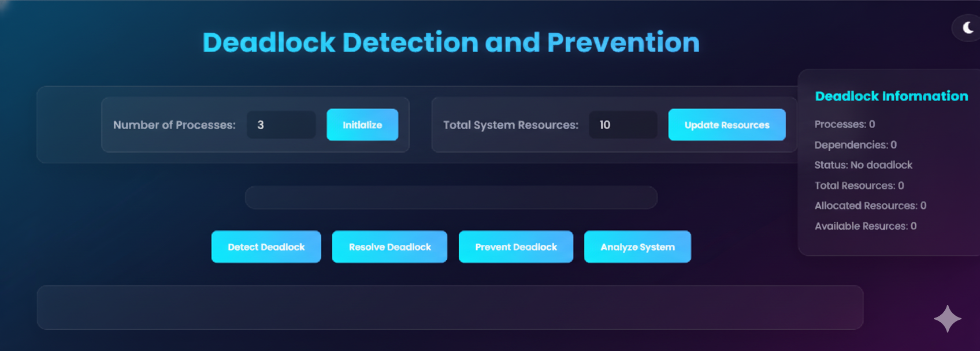Viewport: 980px width, 351px height.
Task: Start Analyze System
Action: pyautogui.click(x=637, y=247)
